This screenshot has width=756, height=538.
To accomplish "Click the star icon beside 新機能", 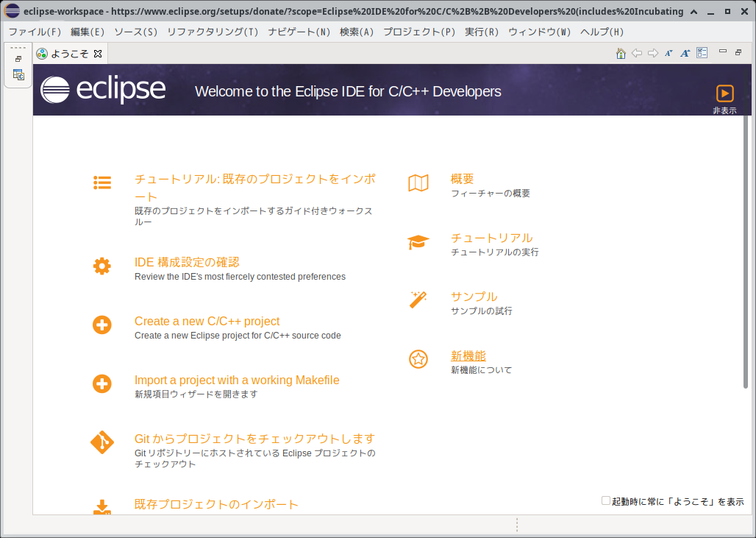I will click(x=418, y=359).
